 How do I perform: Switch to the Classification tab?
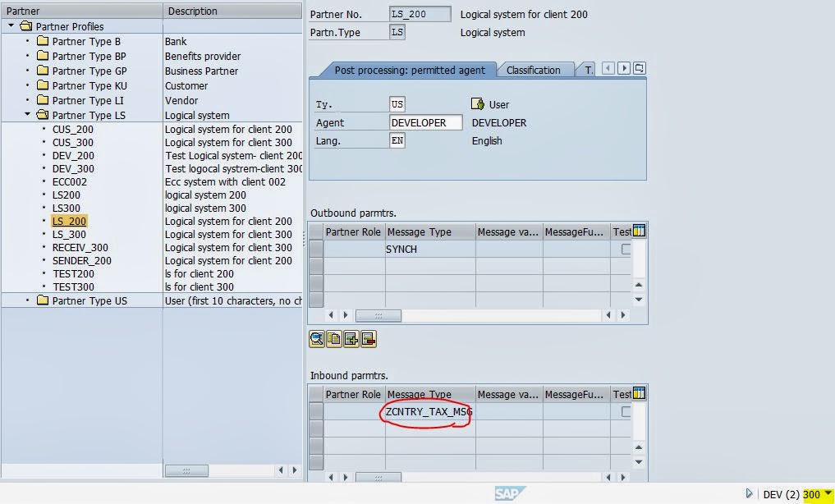click(x=533, y=71)
